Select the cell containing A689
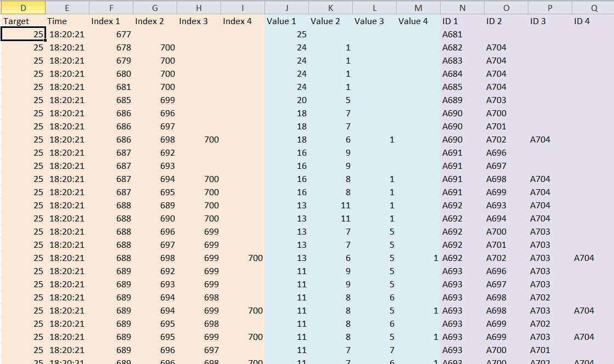Image resolution: width=614 pixels, height=364 pixels. (462, 100)
